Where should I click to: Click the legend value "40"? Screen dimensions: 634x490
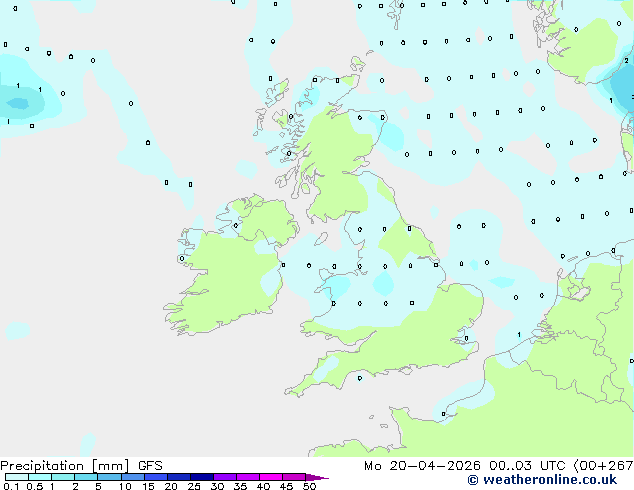coord(263,486)
